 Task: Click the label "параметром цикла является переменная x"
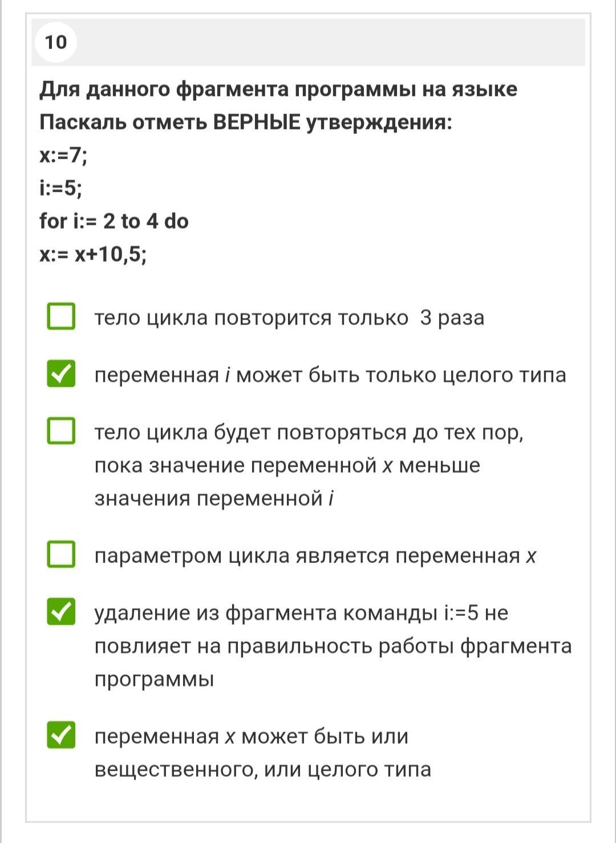[315, 556]
